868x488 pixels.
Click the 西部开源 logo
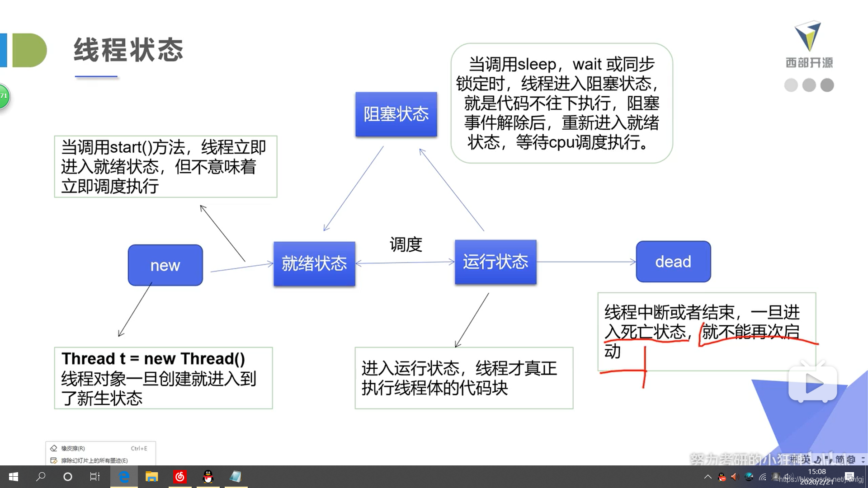(x=809, y=44)
